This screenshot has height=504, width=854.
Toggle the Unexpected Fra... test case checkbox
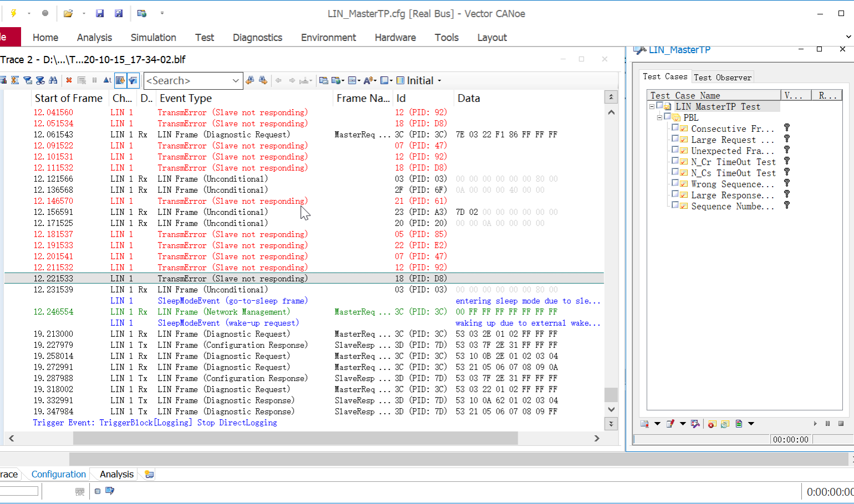pos(675,150)
